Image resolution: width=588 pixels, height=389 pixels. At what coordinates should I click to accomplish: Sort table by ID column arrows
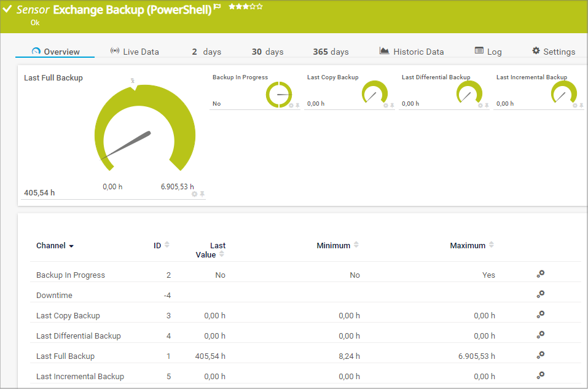point(167,245)
